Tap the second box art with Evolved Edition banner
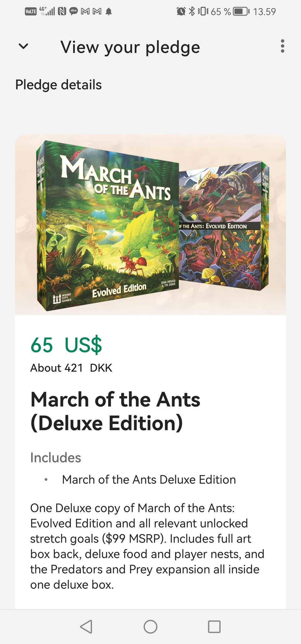Viewport: 301px width, 644px height. tap(223, 226)
